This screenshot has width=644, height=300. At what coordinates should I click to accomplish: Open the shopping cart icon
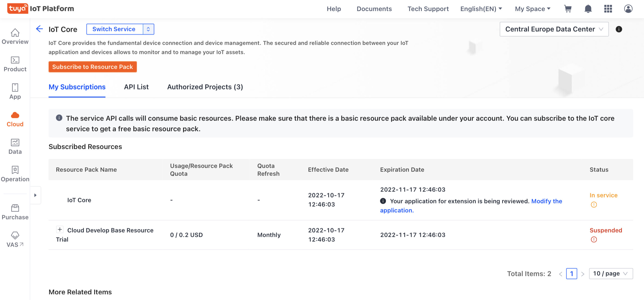(568, 9)
